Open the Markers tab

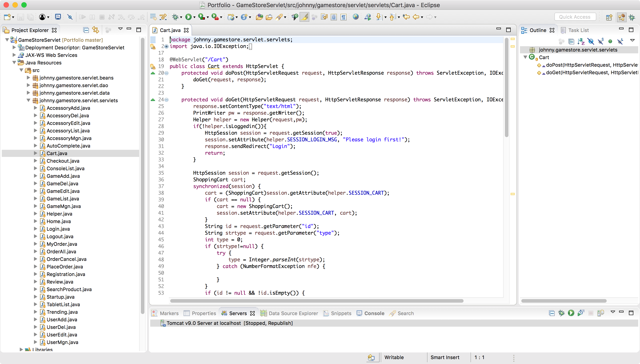(x=165, y=313)
